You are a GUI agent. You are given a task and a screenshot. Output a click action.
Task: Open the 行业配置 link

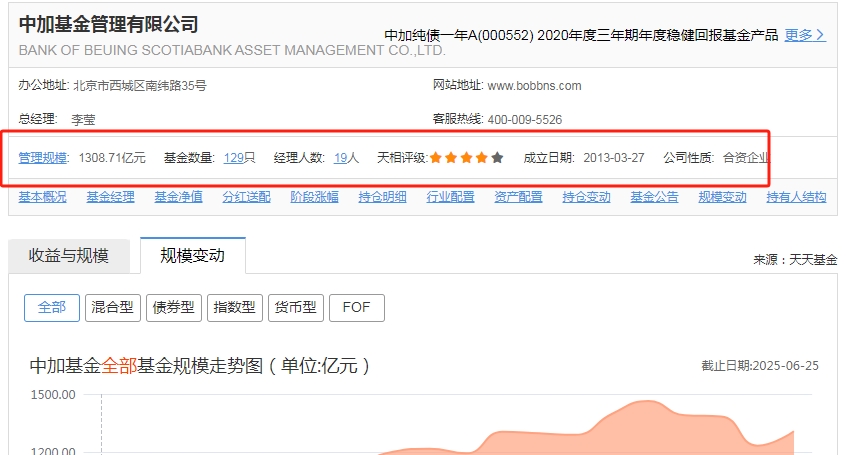pos(450,197)
